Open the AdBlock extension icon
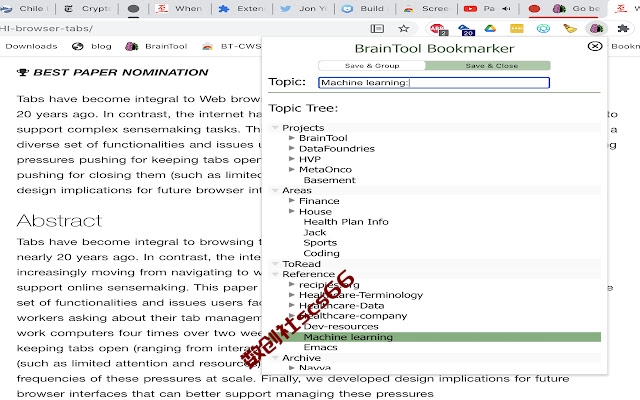The width and height of the screenshot is (640, 400). [x=437, y=29]
